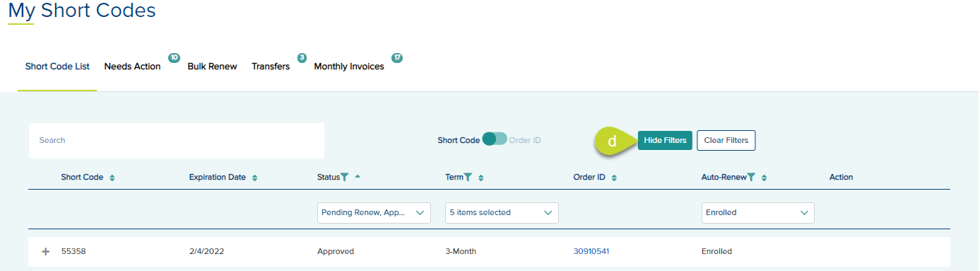Switch to the Needs Action tab

point(133,67)
